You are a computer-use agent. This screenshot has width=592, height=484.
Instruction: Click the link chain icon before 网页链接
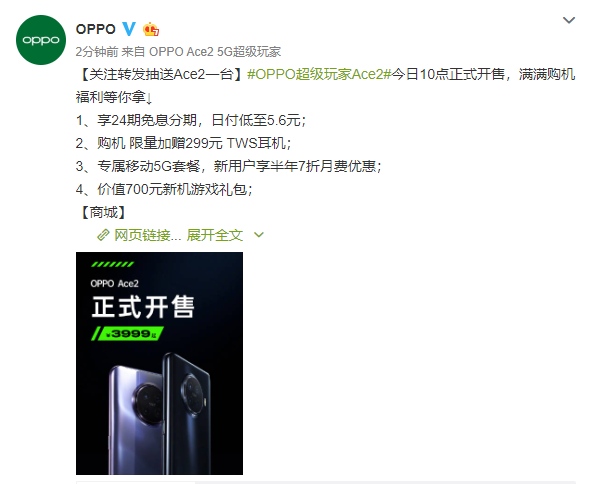(103, 235)
